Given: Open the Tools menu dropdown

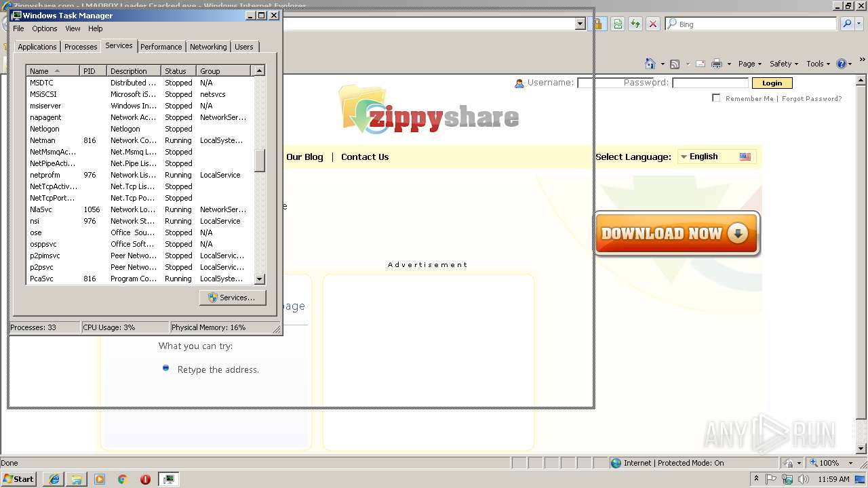Looking at the screenshot, I should (x=818, y=64).
